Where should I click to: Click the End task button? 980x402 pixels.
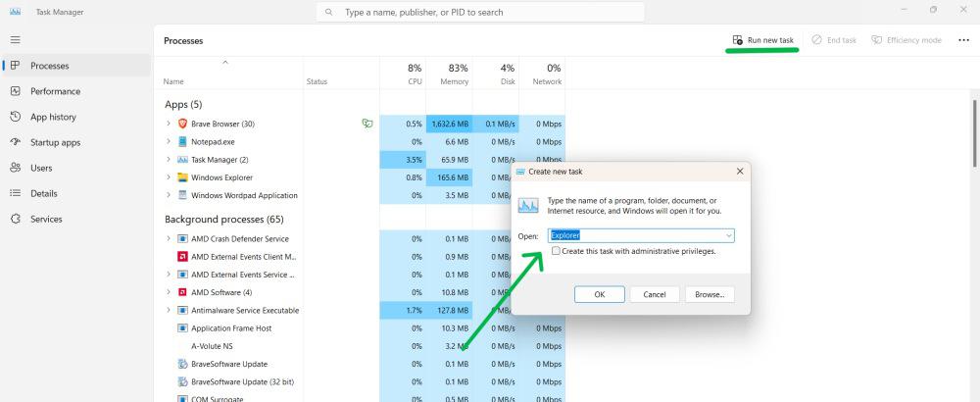point(834,40)
